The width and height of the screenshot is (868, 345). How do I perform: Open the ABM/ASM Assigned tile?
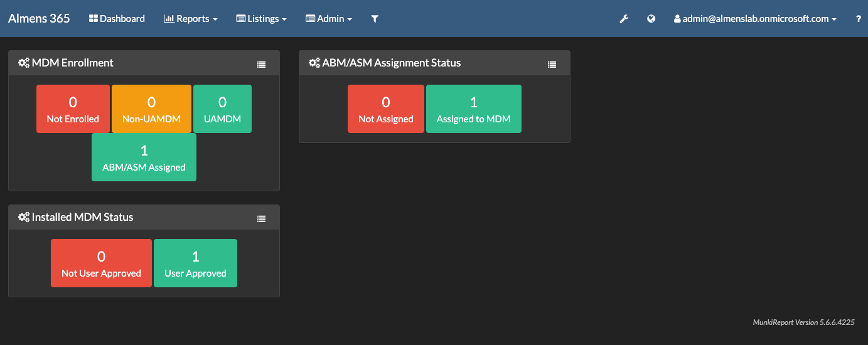(x=144, y=157)
